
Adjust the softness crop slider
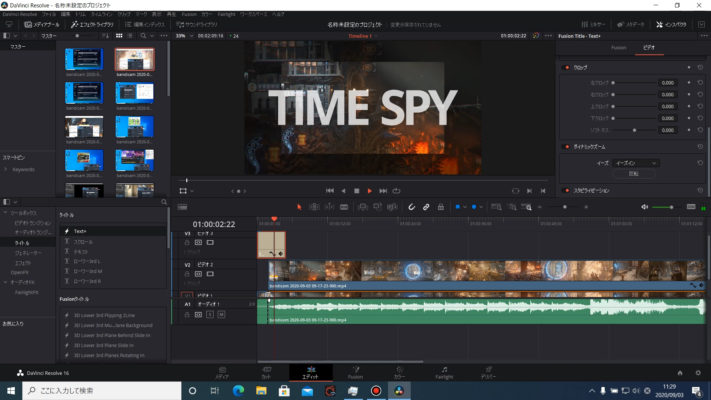[633, 130]
